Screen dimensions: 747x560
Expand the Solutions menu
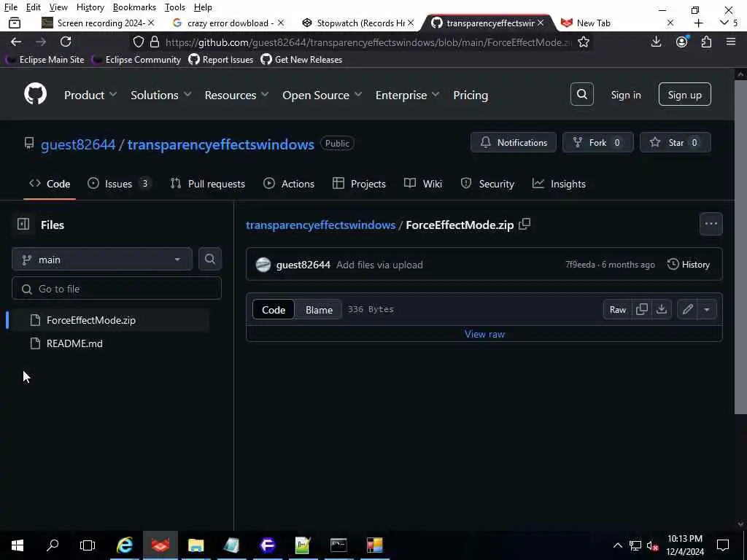click(x=161, y=95)
